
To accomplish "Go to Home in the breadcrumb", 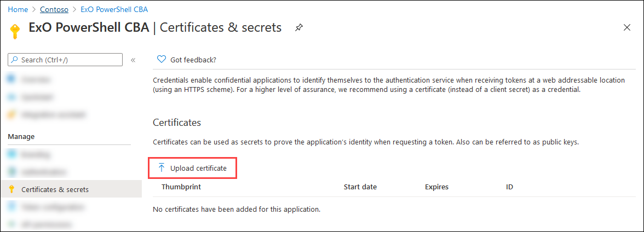I will pos(18,9).
